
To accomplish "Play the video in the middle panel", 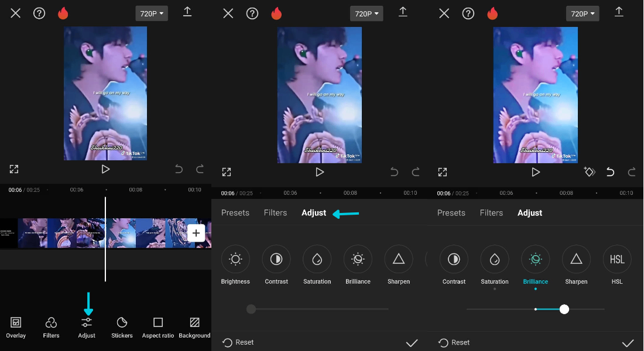I will (320, 172).
